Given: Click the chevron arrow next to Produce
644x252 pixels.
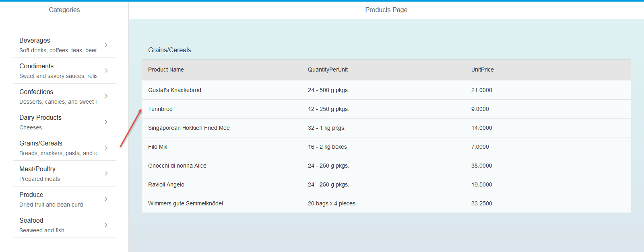Looking at the screenshot, I should [x=106, y=199].
